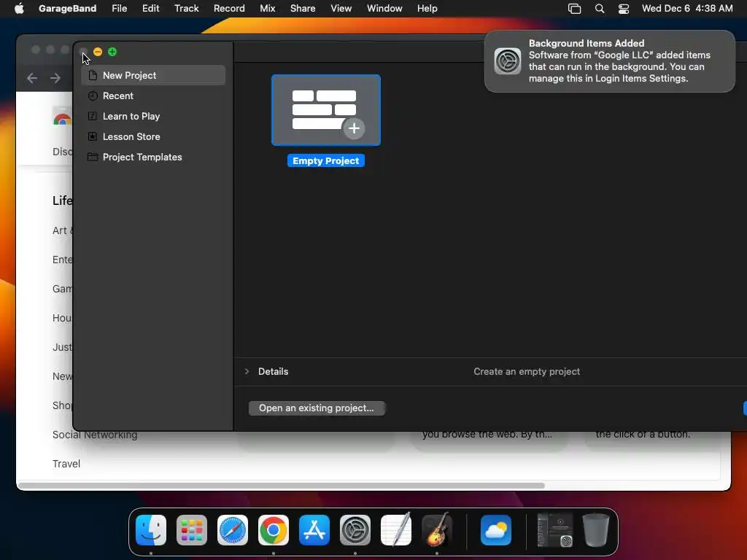Open Weather app from the Dock
The width and height of the screenshot is (747, 560).
pyautogui.click(x=496, y=530)
